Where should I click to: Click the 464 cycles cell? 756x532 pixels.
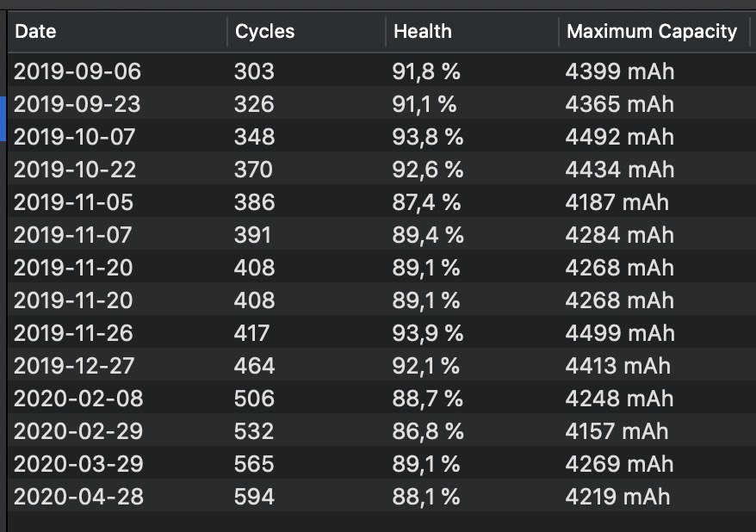[x=254, y=366]
